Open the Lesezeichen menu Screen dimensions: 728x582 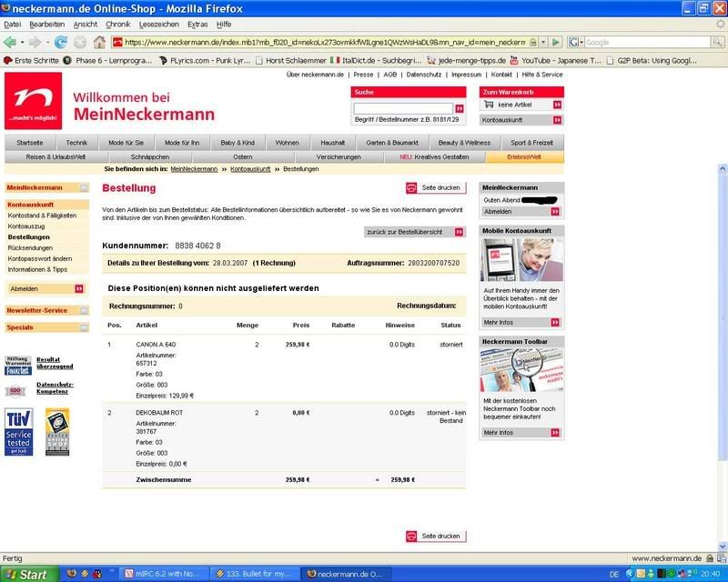(x=158, y=25)
